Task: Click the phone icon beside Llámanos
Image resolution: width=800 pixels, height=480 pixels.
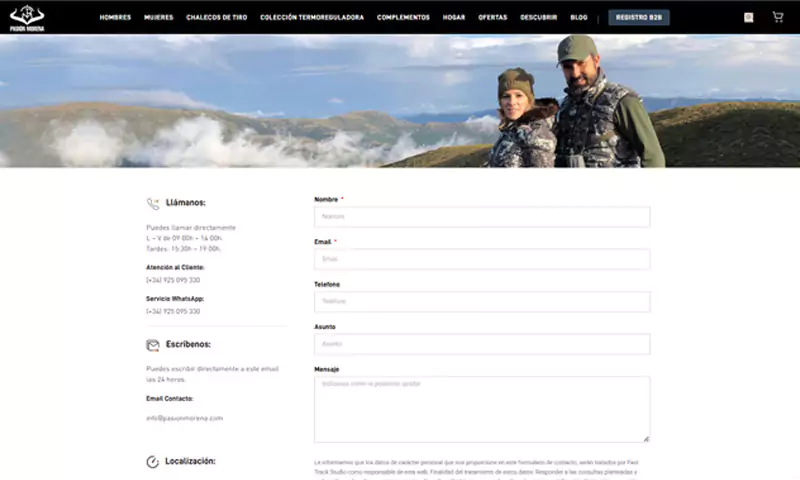Action: click(153, 204)
